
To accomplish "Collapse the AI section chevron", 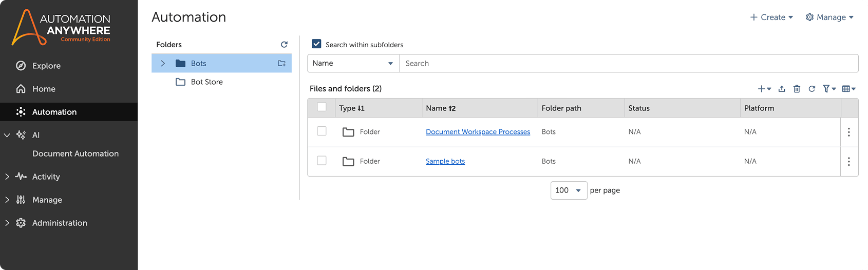I will (7, 135).
